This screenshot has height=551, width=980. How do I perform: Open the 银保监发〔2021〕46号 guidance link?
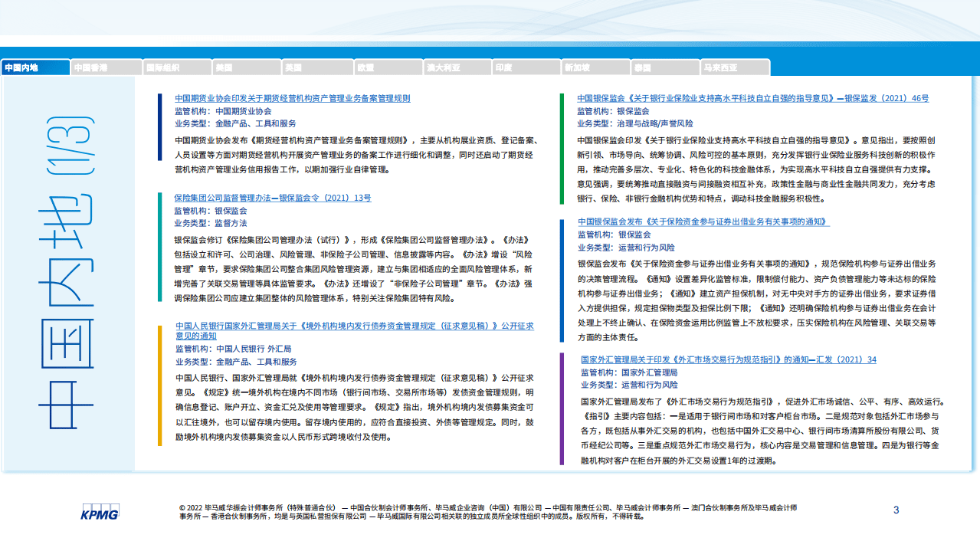(x=752, y=99)
